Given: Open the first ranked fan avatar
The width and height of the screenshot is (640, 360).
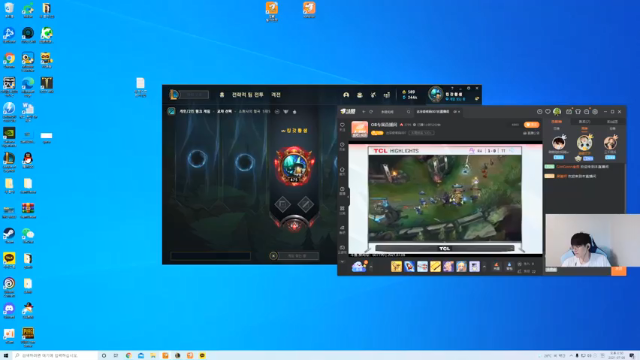Looking at the screenshot, I should pos(558,143).
